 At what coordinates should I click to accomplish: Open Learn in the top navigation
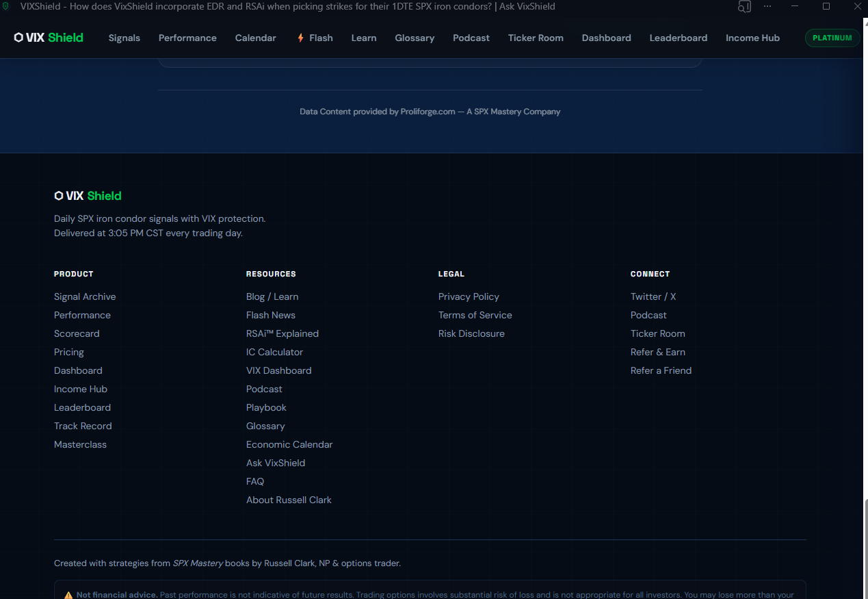coord(364,38)
